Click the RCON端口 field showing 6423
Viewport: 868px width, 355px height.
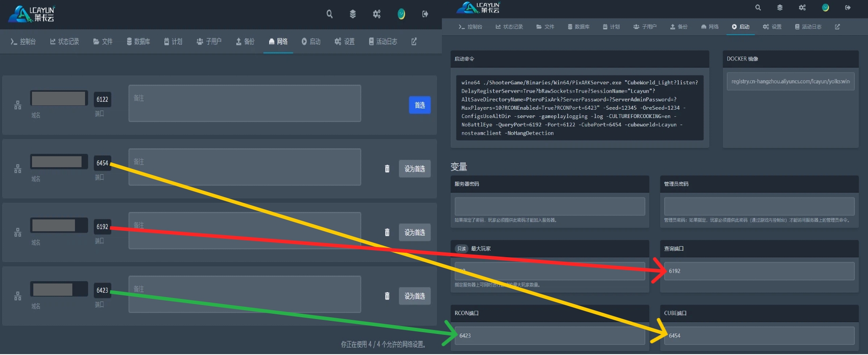pos(549,336)
